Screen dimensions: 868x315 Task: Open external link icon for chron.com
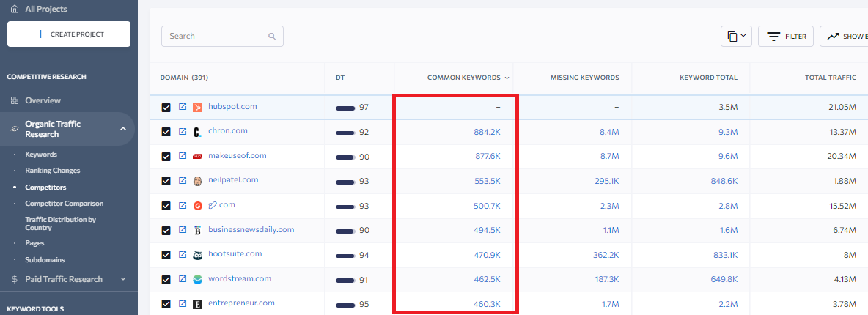pyautogui.click(x=182, y=132)
